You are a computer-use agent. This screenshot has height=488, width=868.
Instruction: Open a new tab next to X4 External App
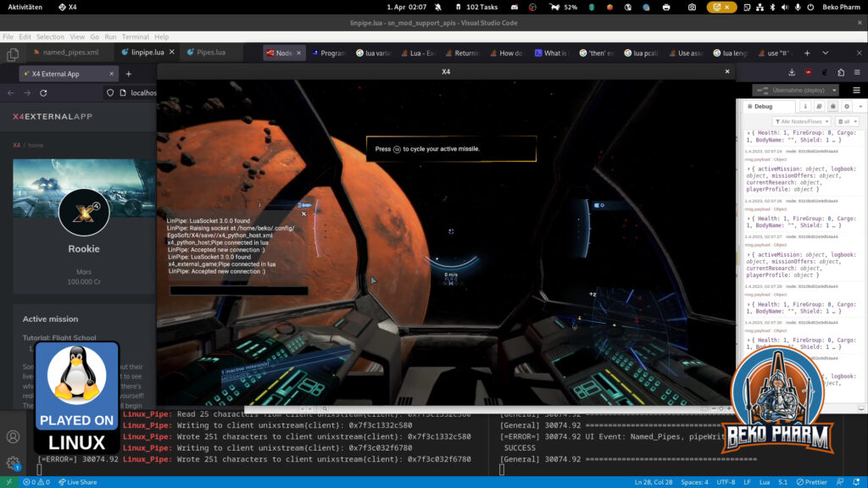coord(129,75)
